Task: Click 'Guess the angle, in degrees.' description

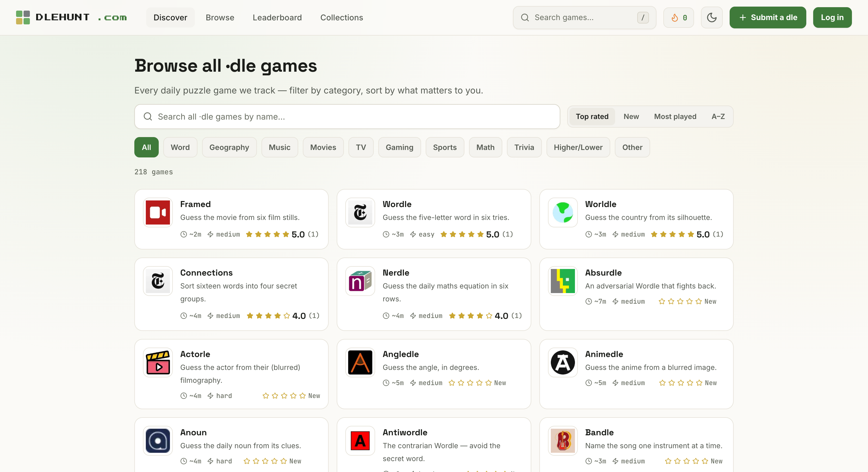Action: point(431,367)
